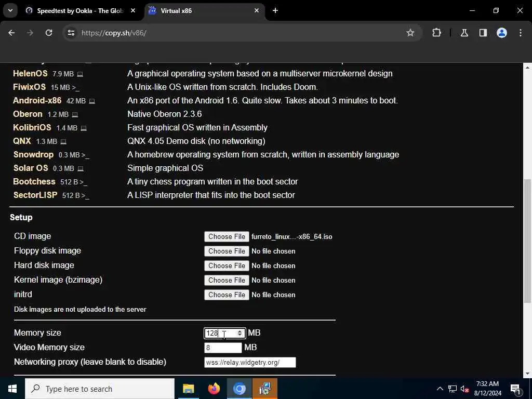Boot Android-x86

click(x=37, y=100)
